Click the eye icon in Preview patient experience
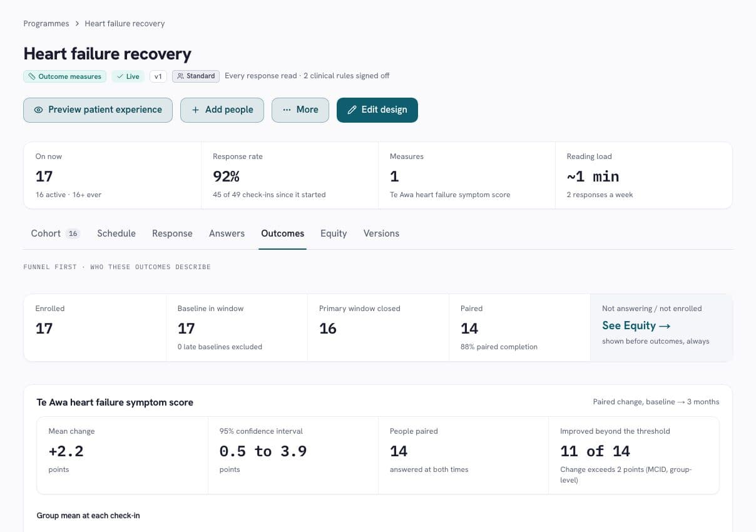 point(38,110)
